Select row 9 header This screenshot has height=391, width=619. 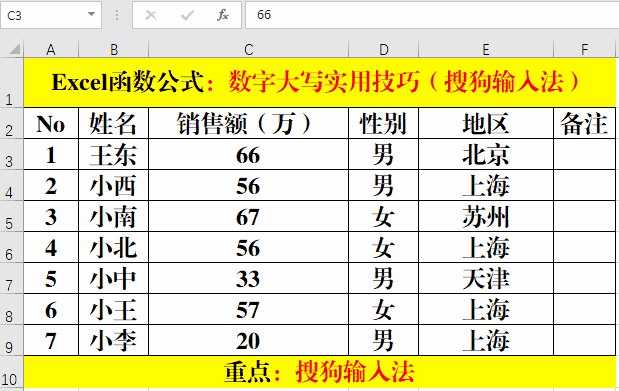(x=11, y=340)
